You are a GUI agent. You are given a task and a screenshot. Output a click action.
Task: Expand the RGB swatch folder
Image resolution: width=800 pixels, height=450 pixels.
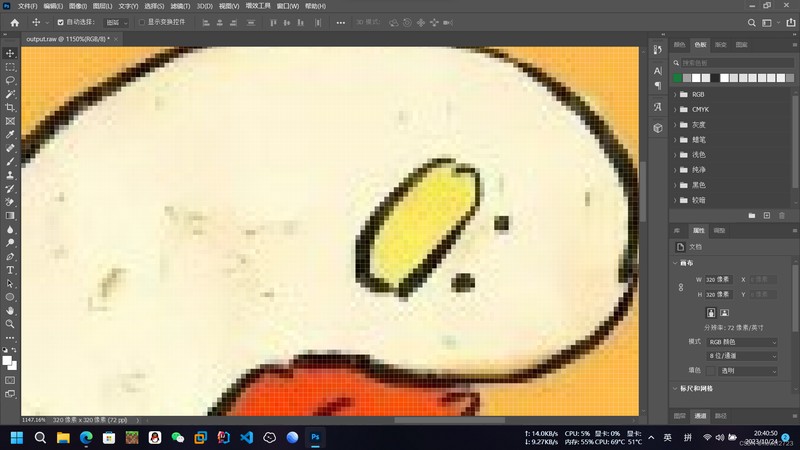(676, 94)
